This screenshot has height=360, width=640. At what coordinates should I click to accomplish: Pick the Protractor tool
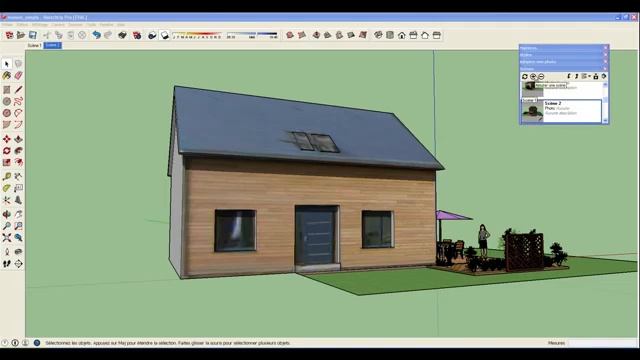7,188
